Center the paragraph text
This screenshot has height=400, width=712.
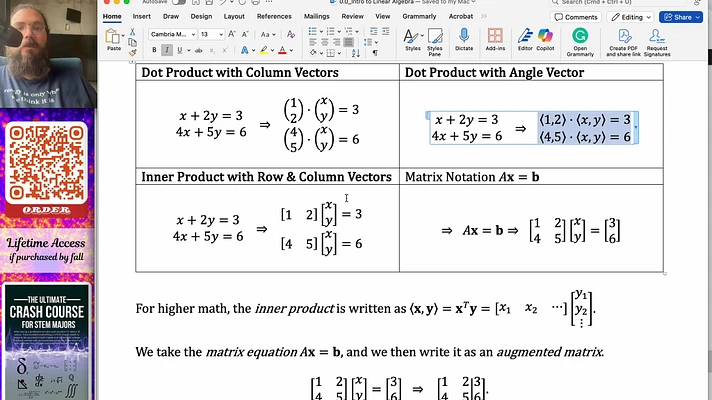[325, 42]
